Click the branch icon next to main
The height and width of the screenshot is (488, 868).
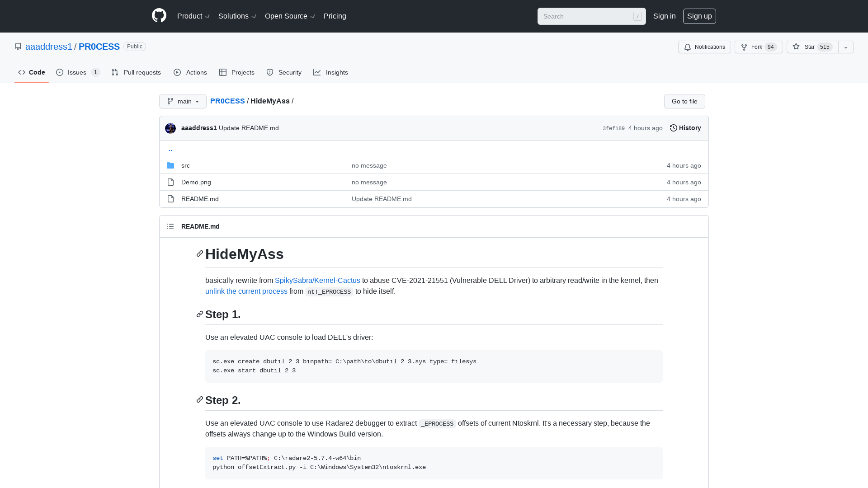click(x=170, y=101)
